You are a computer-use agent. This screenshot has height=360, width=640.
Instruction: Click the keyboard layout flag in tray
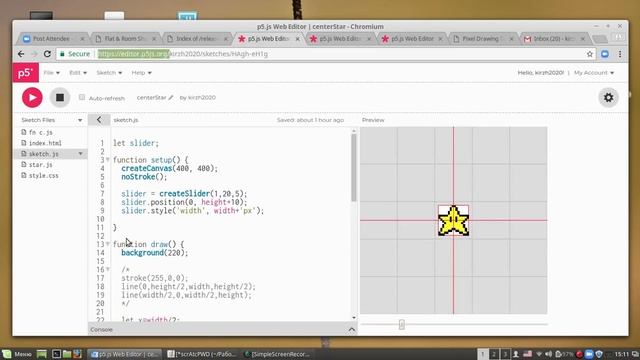(x=527, y=354)
